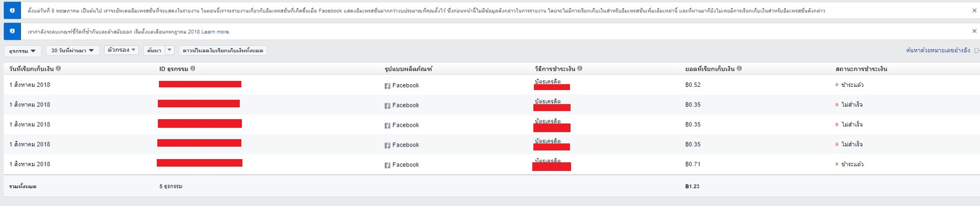Click the icon beside ค้นหาด้วยหมายเลขอ้างอิง link
This screenshot has height=206, width=980.
click(977, 51)
